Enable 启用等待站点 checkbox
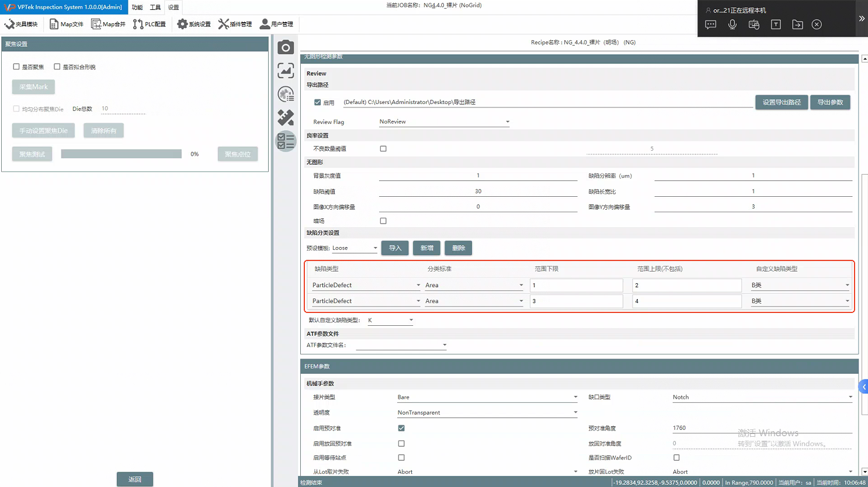The image size is (868, 487). pos(401,458)
